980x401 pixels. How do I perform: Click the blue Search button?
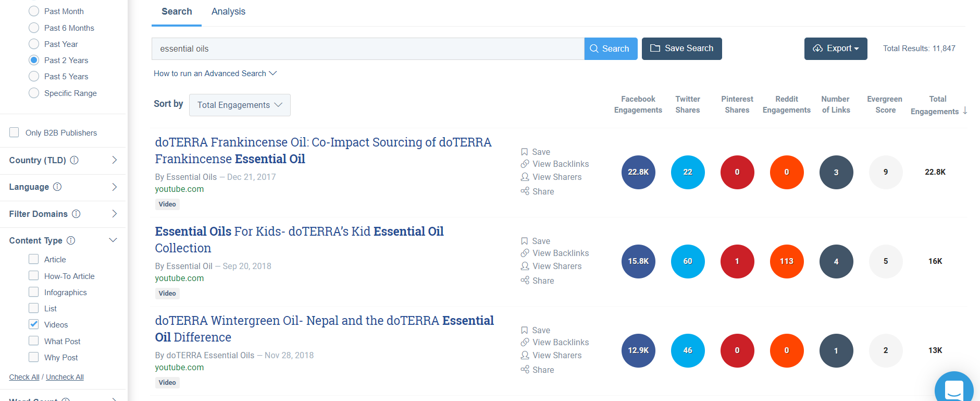[611, 48]
